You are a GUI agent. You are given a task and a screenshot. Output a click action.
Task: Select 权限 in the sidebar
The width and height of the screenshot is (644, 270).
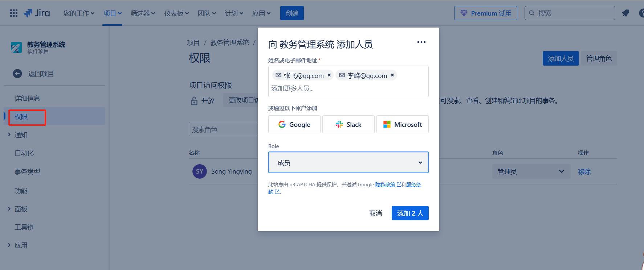54,117
